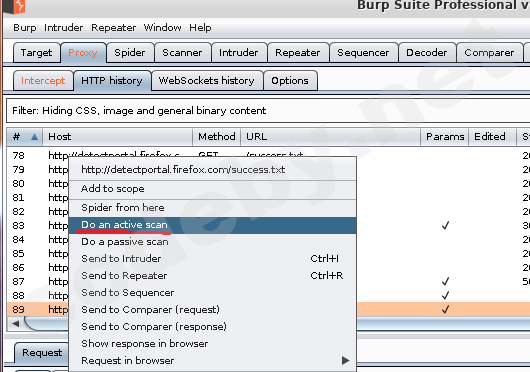The width and height of the screenshot is (530, 372).
Task: Click the horizontal scrollbar left arrow
Action: pyautogui.click(x=16, y=324)
